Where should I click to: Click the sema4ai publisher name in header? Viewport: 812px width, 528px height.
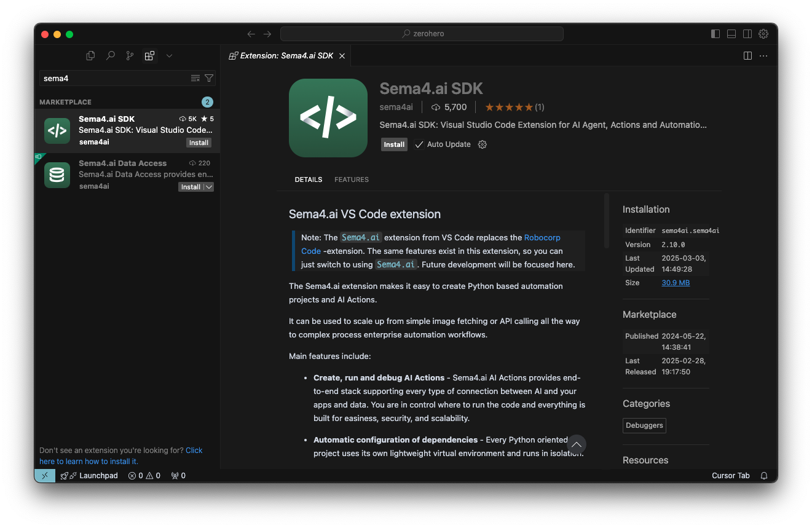[396, 107]
